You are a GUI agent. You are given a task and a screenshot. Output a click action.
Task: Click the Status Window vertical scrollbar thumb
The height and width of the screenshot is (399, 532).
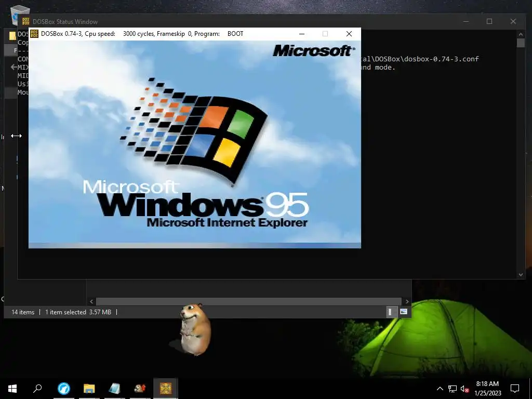click(x=521, y=43)
